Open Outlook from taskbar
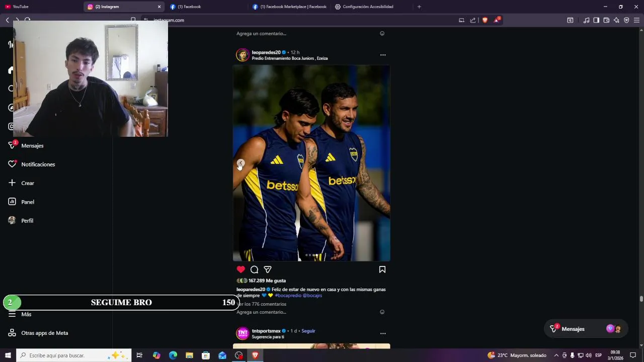 click(222, 355)
